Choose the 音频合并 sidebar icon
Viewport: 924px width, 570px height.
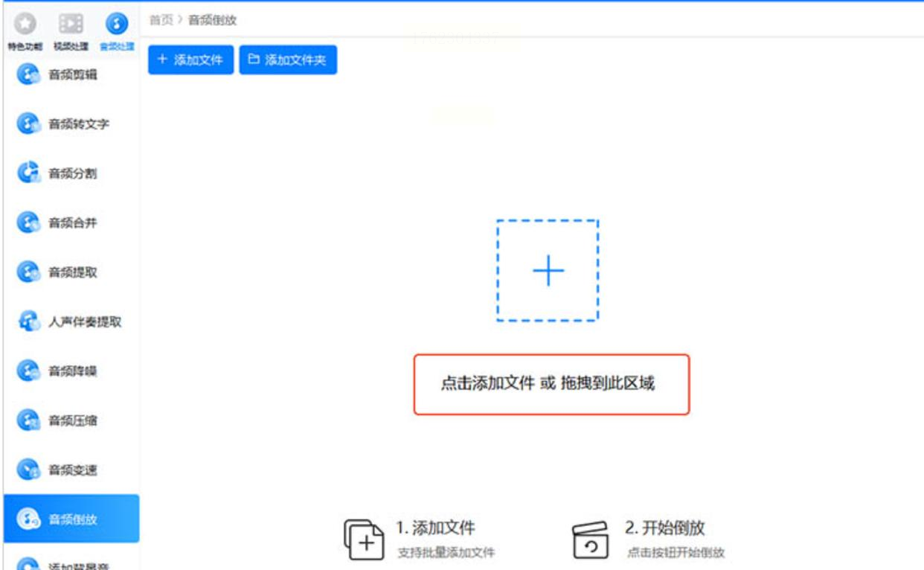coord(28,222)
